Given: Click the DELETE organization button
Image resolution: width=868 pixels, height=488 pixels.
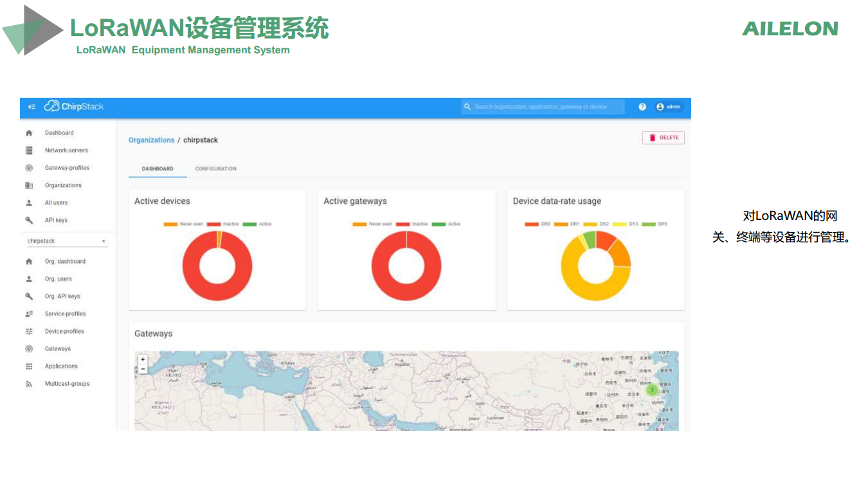Looking at the screenshot, I should point(664,138).
